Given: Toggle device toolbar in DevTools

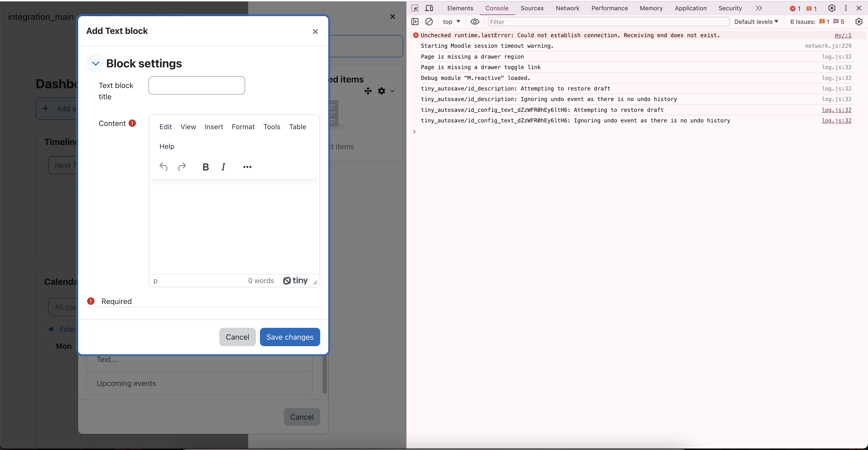Looking at the screenshot, I should [429, 8].
